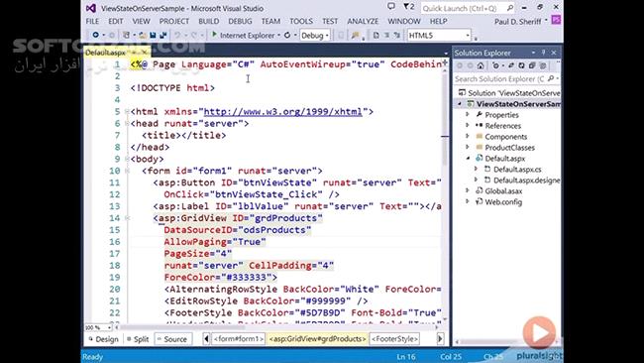Click the form#form1 breadcrumb
The image size is (644, 363).
click(x=238, y=339)
